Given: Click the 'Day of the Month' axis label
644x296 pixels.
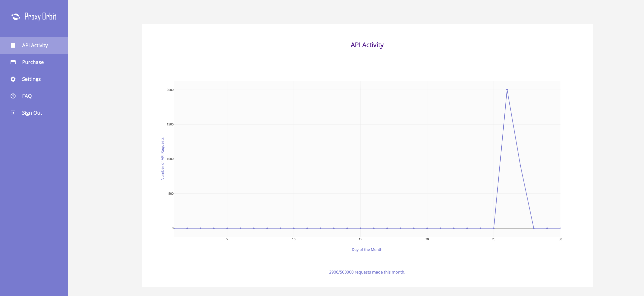Looking at the screenshot, I should click(367, 250).
